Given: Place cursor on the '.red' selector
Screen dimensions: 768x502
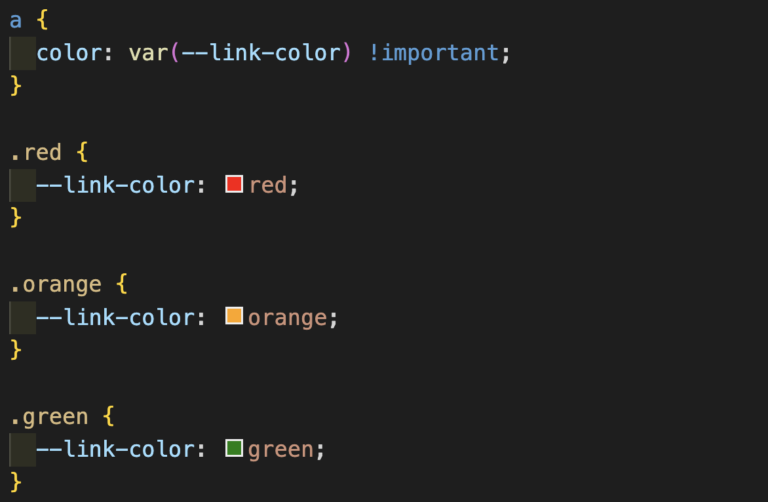Looking at the screenshot, I should [x=36, y=152].
